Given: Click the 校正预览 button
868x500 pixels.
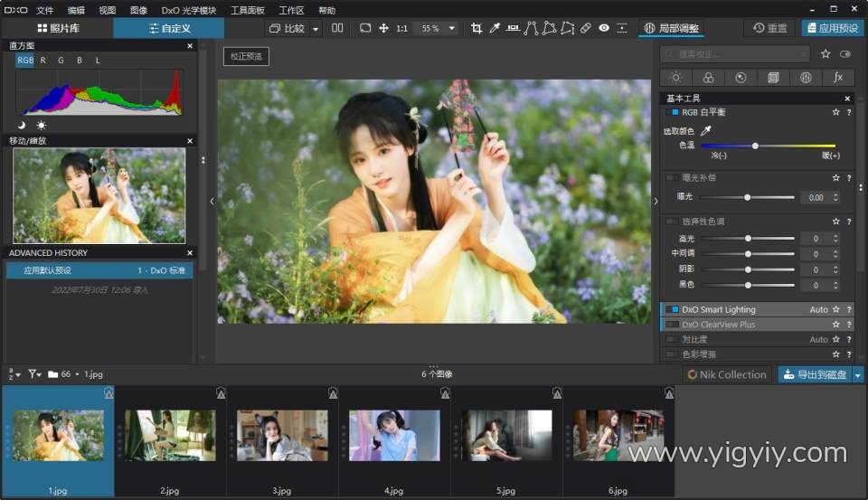Looking at the screenshot, I should tap(246, 56).
